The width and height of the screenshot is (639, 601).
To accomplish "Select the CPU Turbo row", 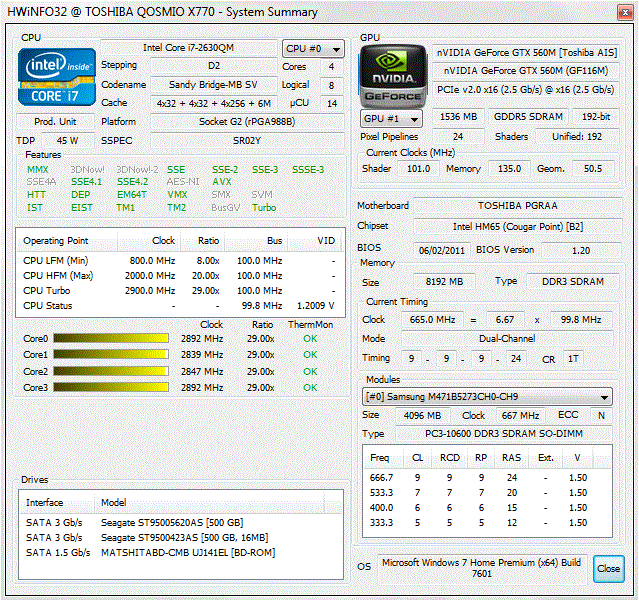I will (x=180, y=291).
